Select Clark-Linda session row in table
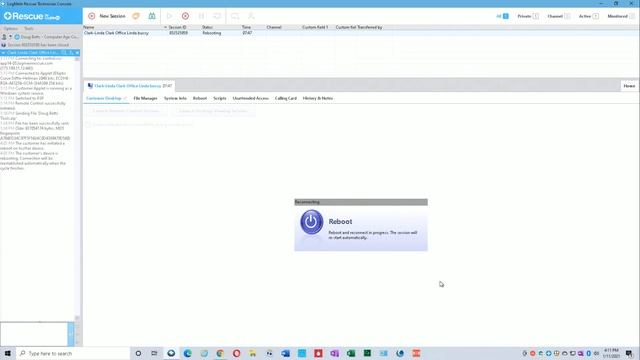The image size is (640, 360). [x=361, y=33]
